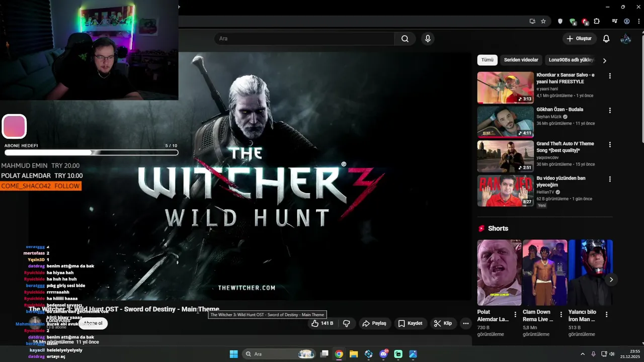Select the Tümü filter chip
This screenshot has height=362, width=644.
click(x=488, y=60)
